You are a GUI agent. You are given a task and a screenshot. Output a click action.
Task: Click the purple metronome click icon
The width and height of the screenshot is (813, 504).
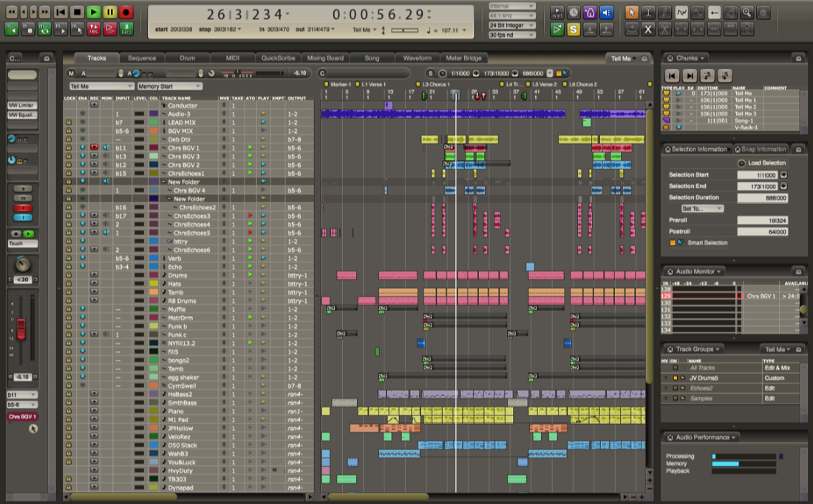pos(590,13)
